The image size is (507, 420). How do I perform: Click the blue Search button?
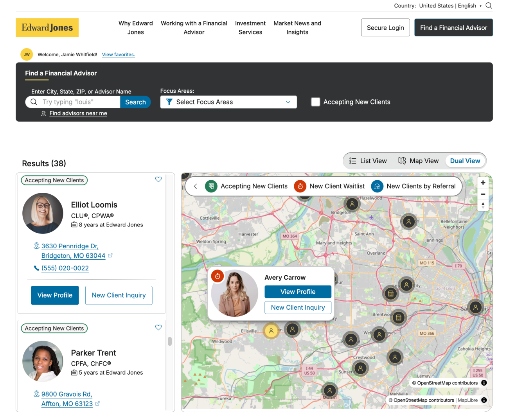point(135,102)
